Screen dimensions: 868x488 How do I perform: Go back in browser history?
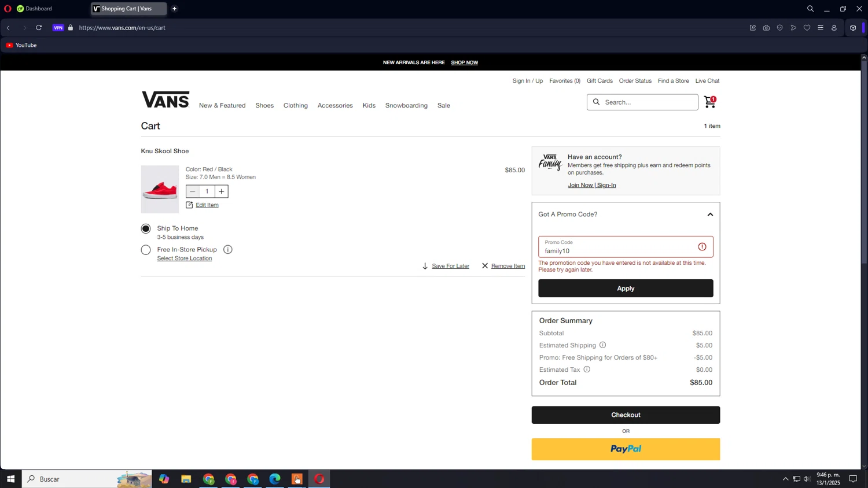[8, 28]
